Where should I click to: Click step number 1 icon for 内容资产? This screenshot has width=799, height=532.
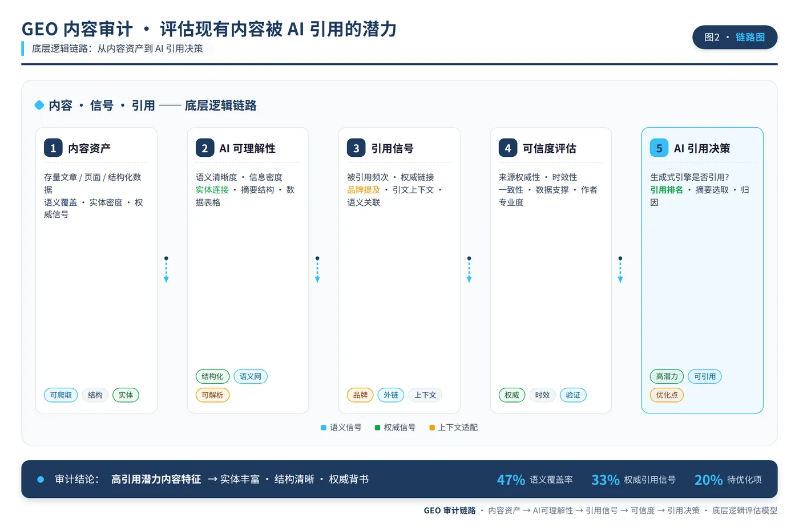(x=53, y=148)
